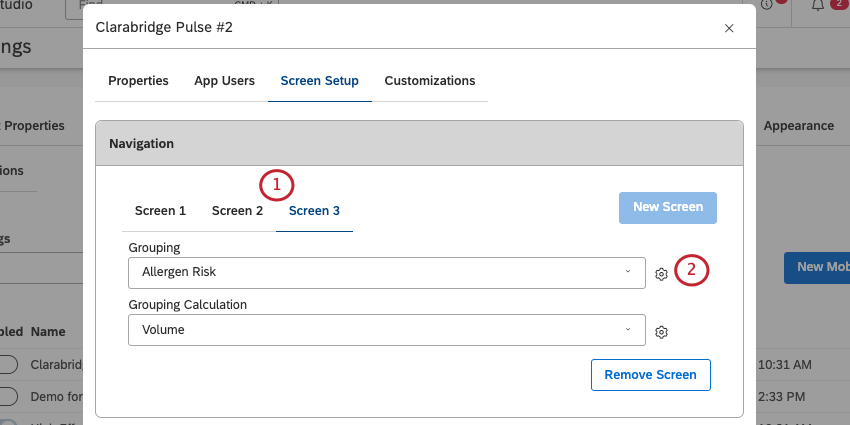Click the Grouping Calculation label

(188, 305)
